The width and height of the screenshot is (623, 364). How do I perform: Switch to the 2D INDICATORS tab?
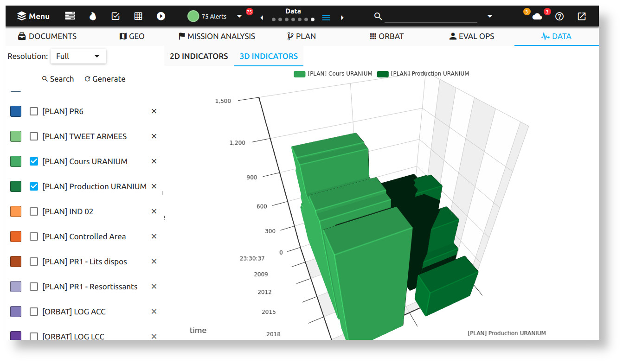(198, 56)
